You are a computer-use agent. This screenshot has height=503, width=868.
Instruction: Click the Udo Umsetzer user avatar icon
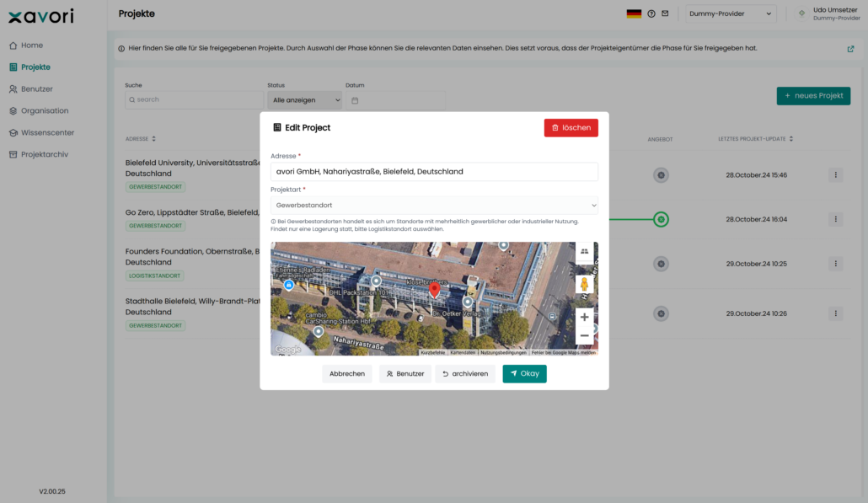pyautogui.click(x=801, y=13)
